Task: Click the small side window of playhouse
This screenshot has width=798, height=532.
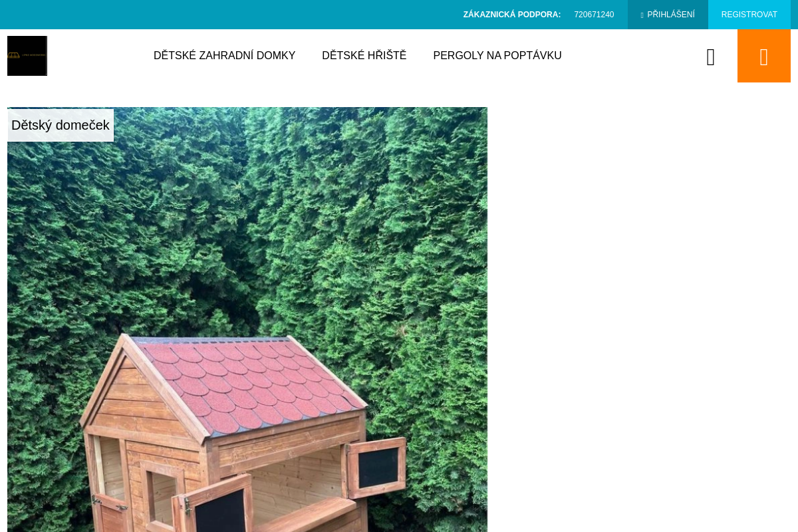Action: coord(162,497)
